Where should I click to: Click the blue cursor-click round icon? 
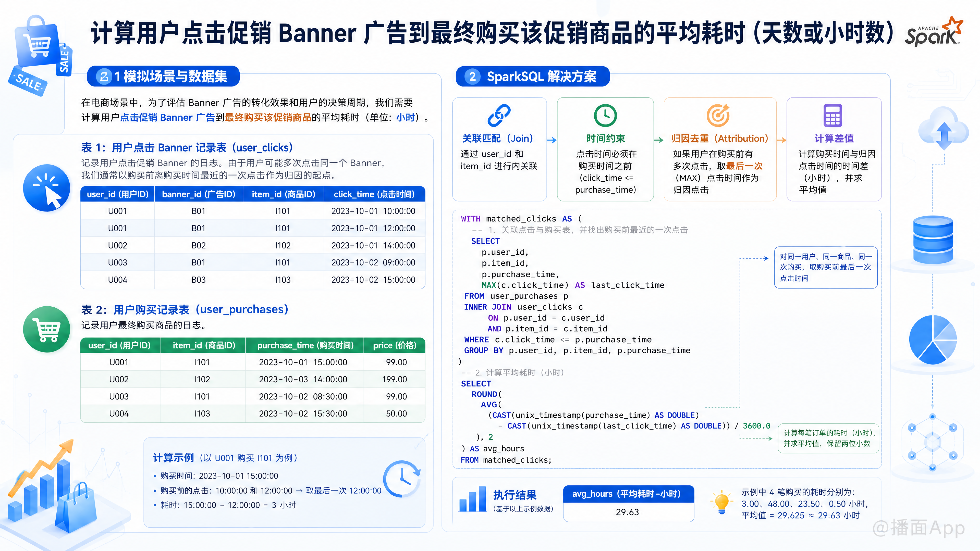coord(46,187)
